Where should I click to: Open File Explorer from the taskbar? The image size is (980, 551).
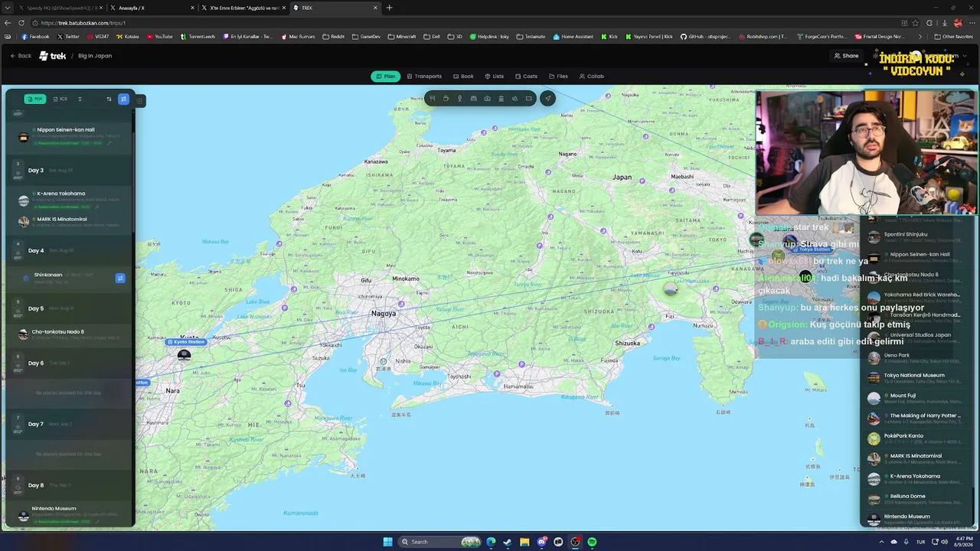tap(524, 542)
